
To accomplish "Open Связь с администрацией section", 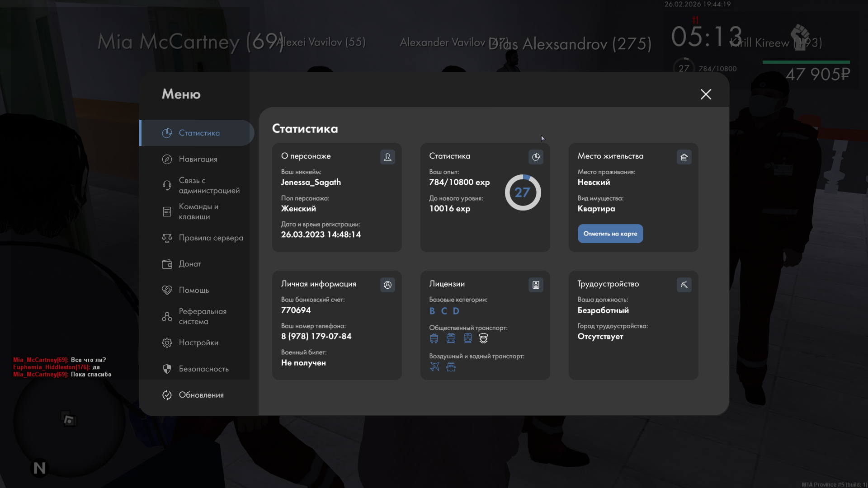I will (209, 185).
